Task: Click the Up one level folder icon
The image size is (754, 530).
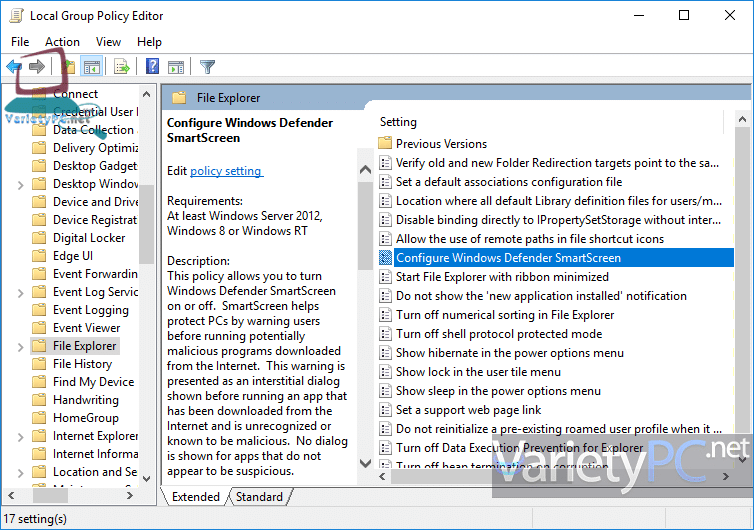Action: [x=69, y=66]
